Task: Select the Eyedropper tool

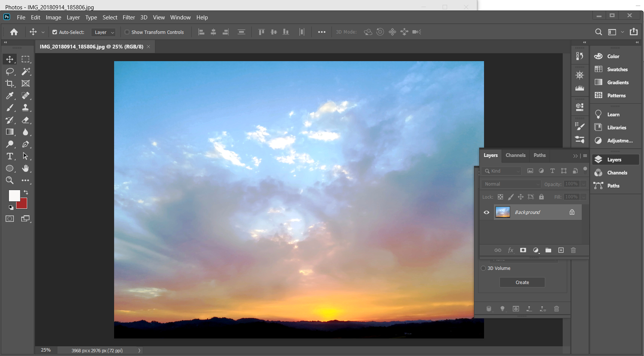Action: 10,96
